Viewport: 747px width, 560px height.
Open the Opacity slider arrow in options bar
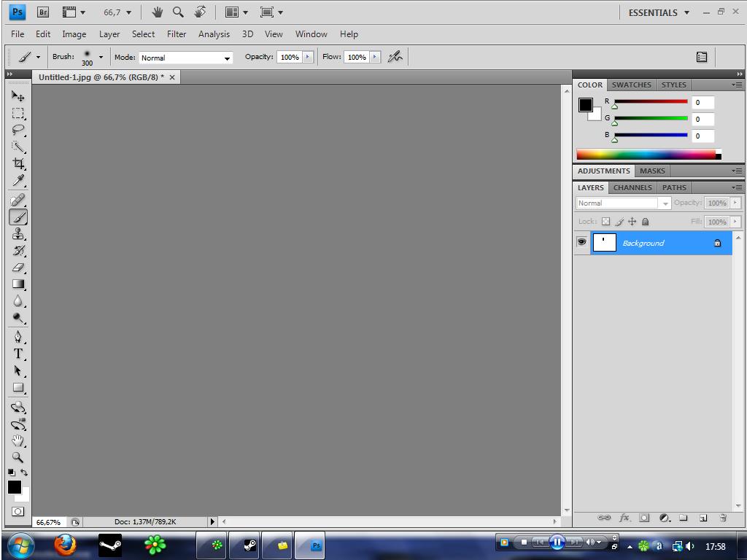(x=308, y=57)
